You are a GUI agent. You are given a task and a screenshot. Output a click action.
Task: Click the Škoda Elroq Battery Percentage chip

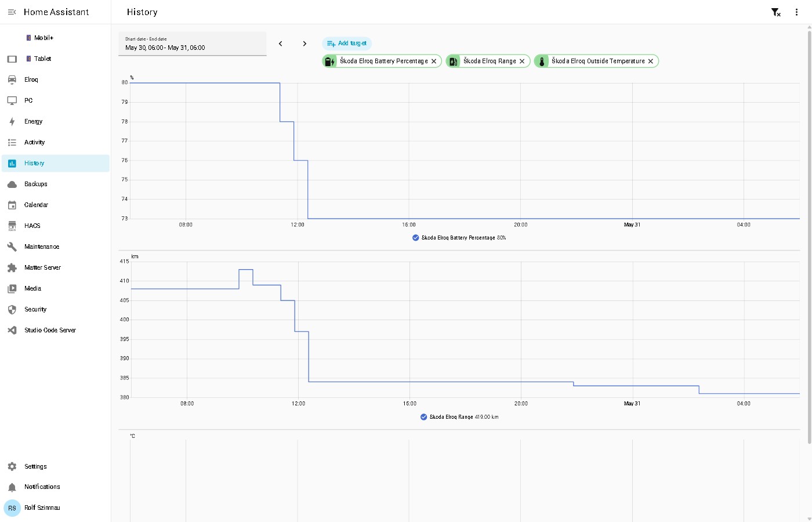(382, 61)
